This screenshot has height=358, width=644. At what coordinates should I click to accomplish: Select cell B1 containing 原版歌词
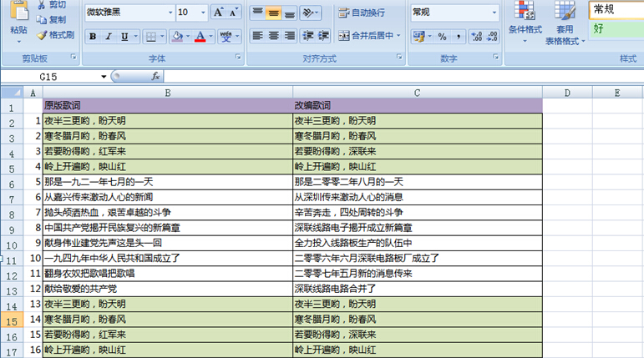coord(167,106)
